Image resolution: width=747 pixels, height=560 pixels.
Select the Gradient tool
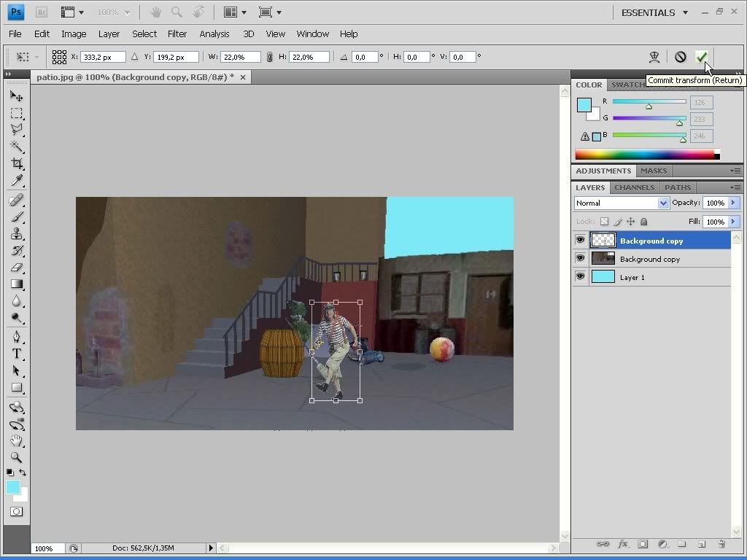[x=16, y=284]
